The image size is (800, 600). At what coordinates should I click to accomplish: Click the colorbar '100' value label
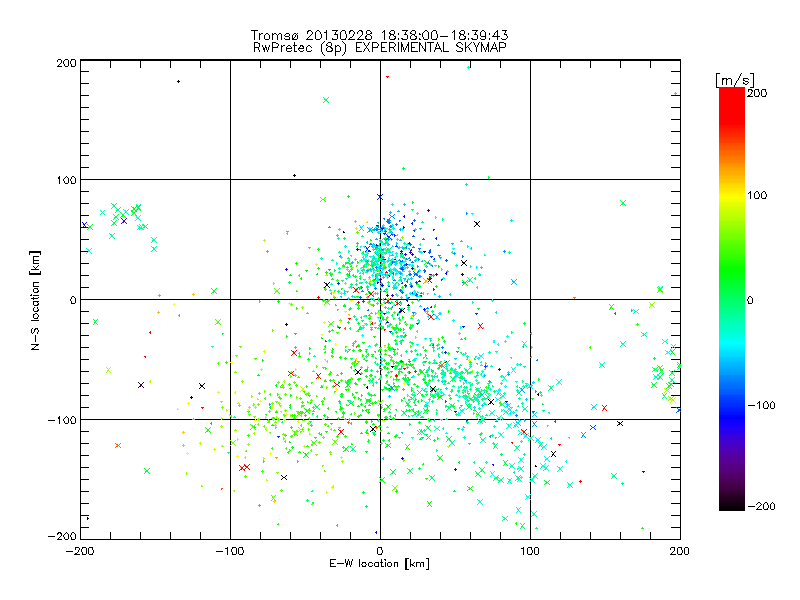click(x=757, y=195)
